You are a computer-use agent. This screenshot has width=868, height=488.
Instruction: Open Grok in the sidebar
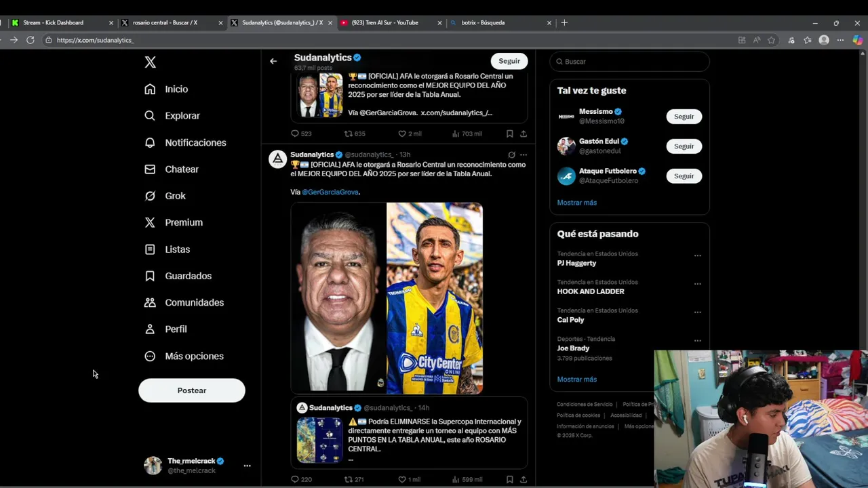(x=165, y=196)
